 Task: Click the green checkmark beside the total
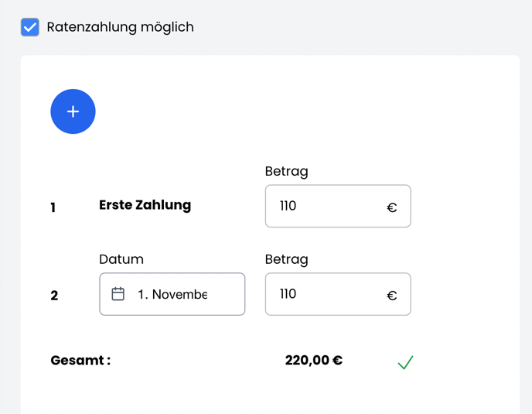point(405,361)
